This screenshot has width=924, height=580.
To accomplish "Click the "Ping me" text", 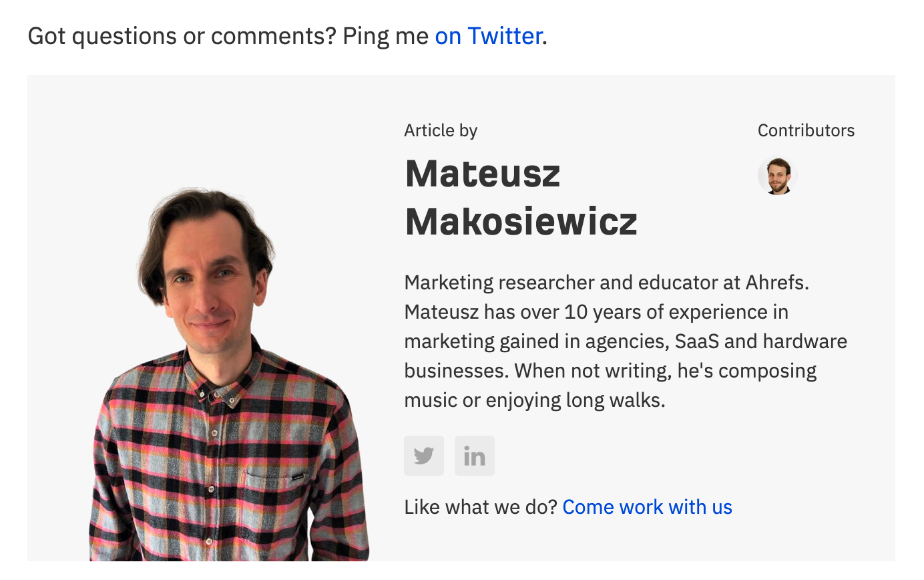I will tap(385, 36).
